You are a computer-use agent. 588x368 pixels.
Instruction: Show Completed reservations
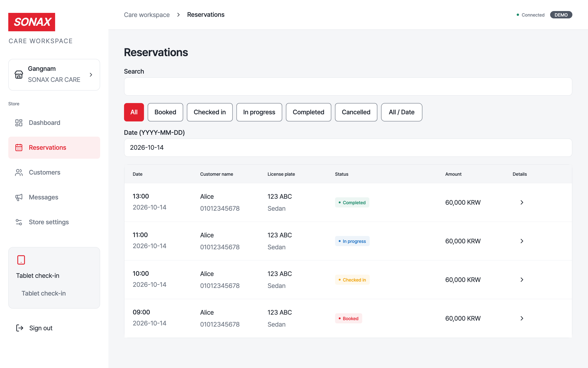pyautogui.click(x=308, y=112)
